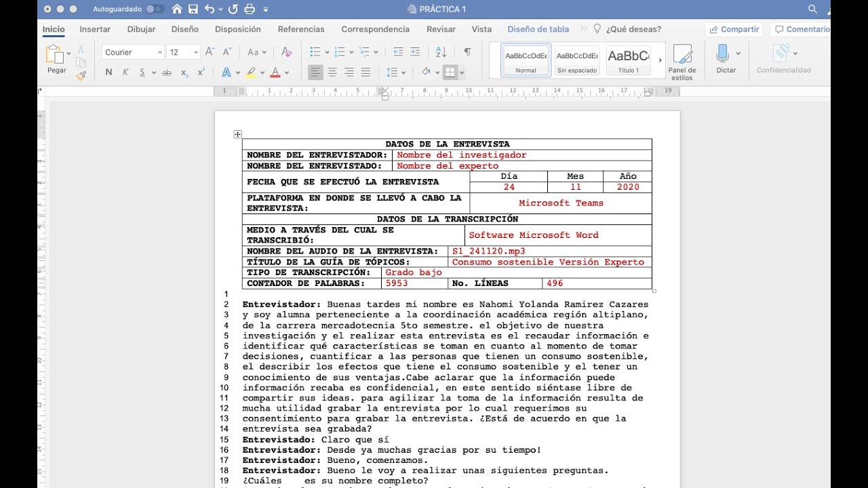Toggle Underline (S) formatting

coord(142,73)
